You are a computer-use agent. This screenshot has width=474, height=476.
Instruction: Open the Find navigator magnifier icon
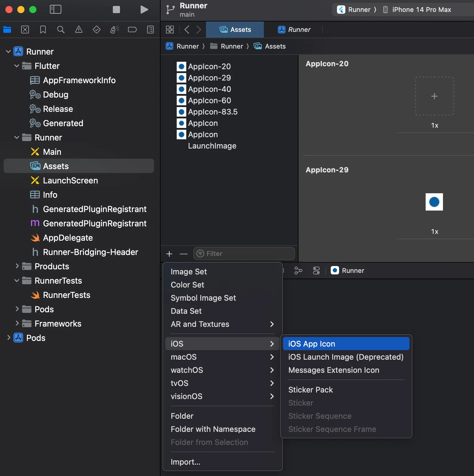point(61,30)
